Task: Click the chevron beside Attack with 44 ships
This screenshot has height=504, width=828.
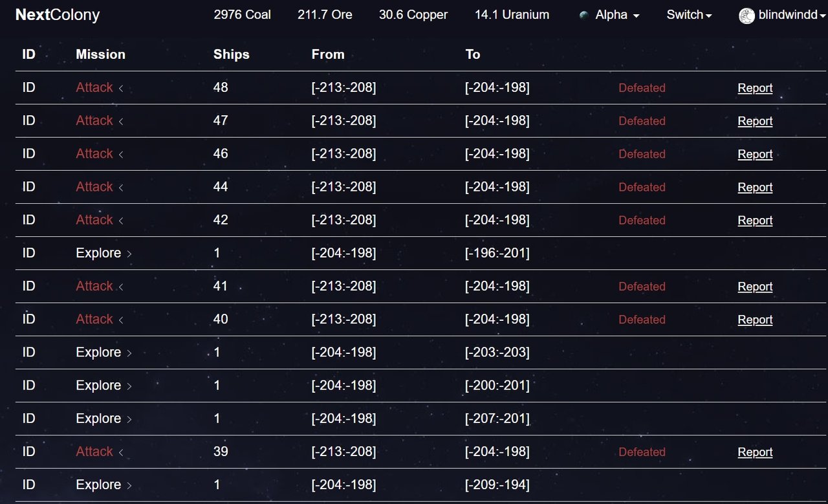Action: coord(121,188)
